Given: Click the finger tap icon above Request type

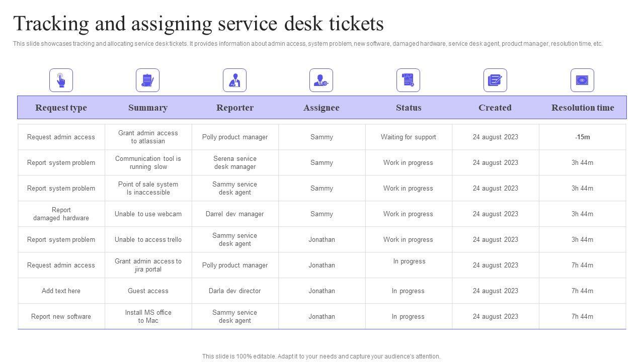Looking at the screenshot, I should pos(61,80).
